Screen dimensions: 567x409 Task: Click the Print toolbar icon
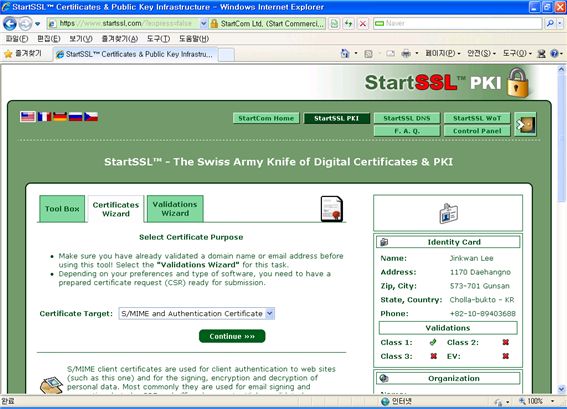tap(406, 54)
